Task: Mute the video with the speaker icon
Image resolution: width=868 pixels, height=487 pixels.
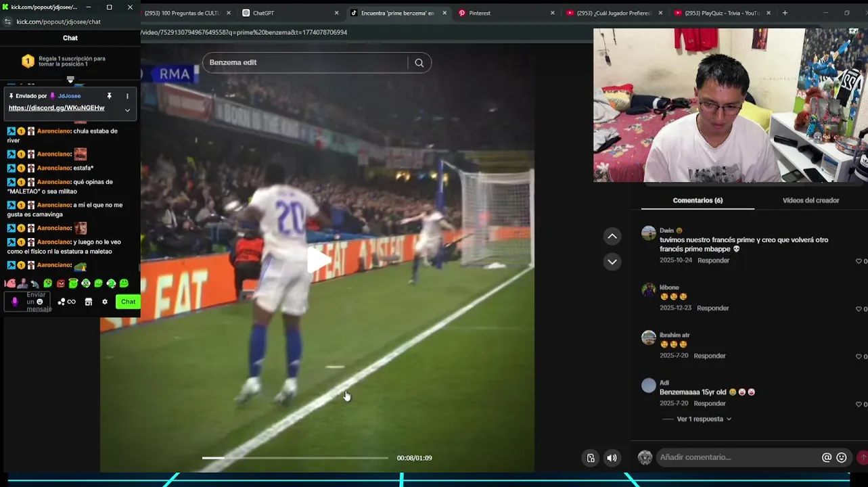Action: [612, 458]
